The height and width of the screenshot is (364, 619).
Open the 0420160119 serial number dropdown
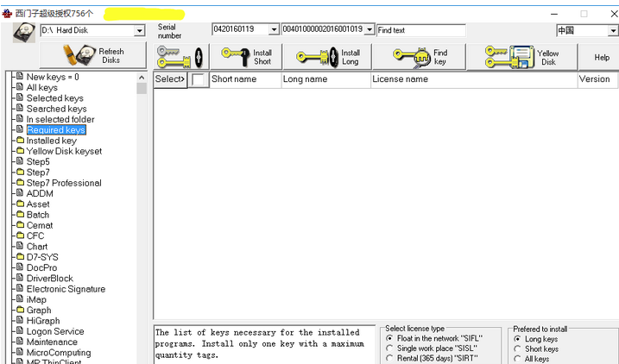pyautogui.click(x=274, y=29)
